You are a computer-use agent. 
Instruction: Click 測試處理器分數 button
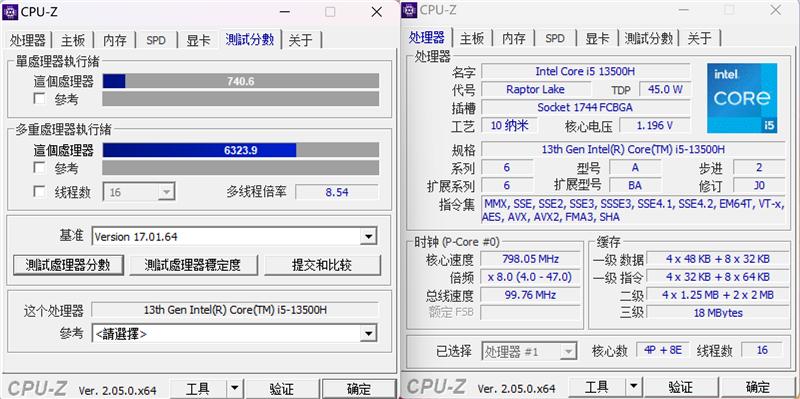[x=68, y=265]
